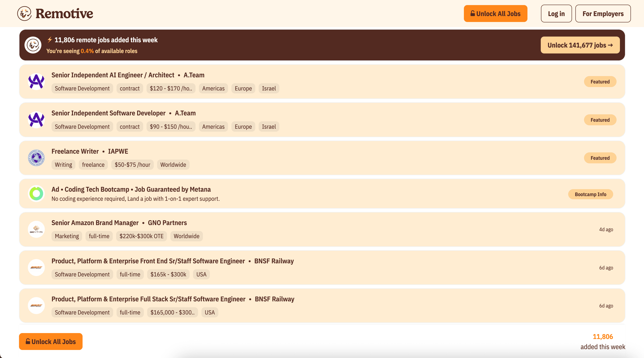Open "Unlock All Jobs" in the top bar
Image resolution: width=644 pixels, height=358 pixels.
coord(496,13)
